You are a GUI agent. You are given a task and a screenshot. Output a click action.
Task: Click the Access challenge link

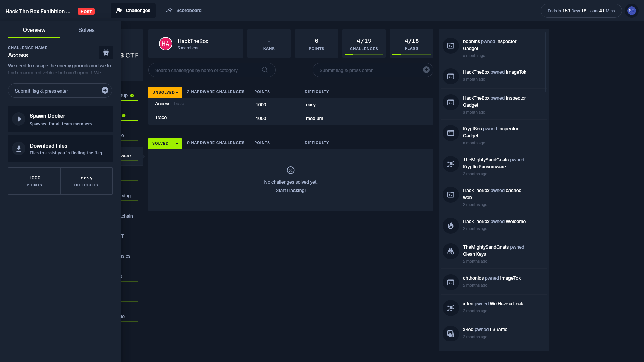pyautogui.click(x=163, y=103)
